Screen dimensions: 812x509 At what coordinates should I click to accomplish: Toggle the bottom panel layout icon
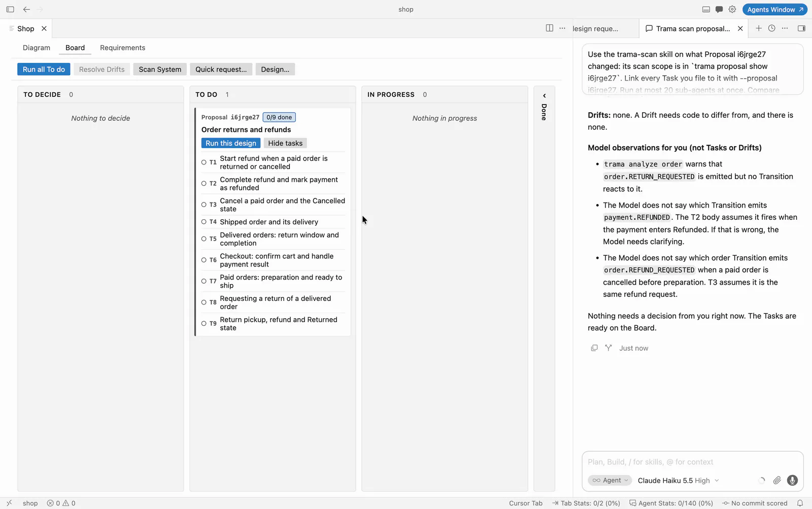click(706, 9)
